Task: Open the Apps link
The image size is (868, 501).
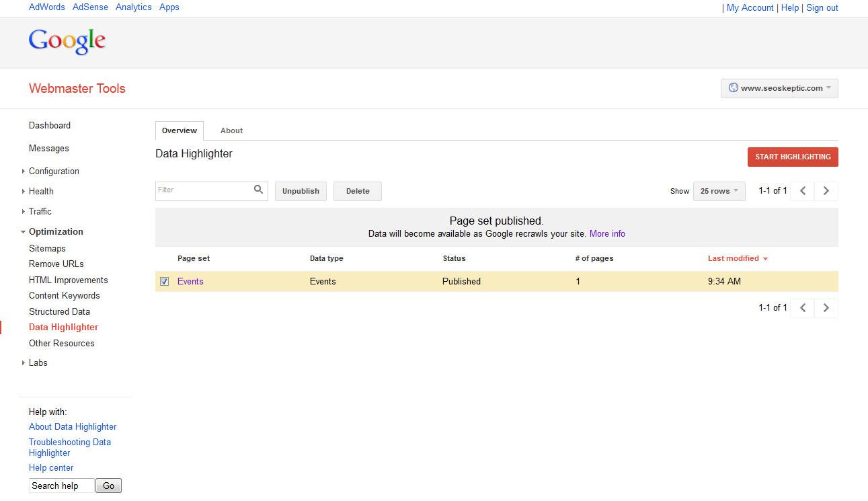Action: click(x=169, y=7)
